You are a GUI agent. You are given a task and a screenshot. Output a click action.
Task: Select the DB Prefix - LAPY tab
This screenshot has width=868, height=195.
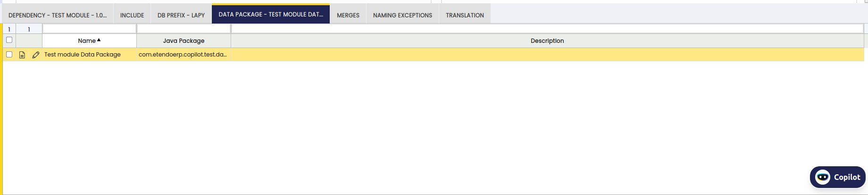[x=181, y=15]
